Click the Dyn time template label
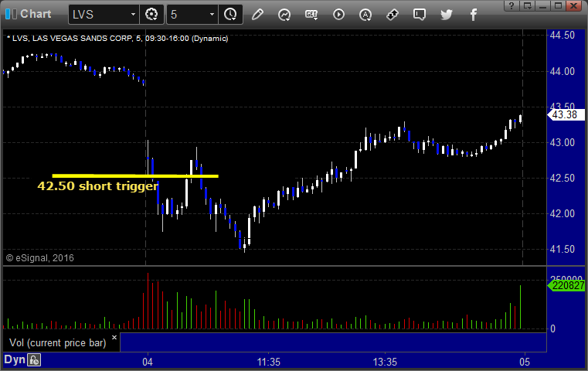 [15, 359]
